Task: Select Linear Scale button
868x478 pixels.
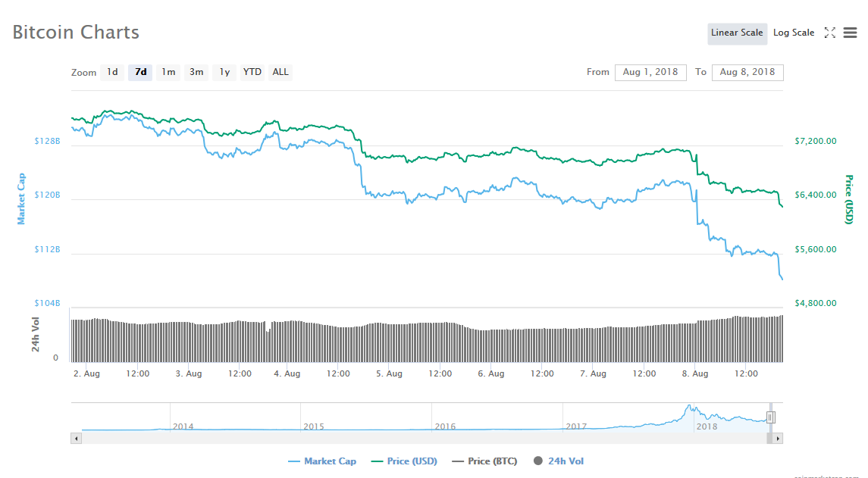Action: (x=737, y=33)
